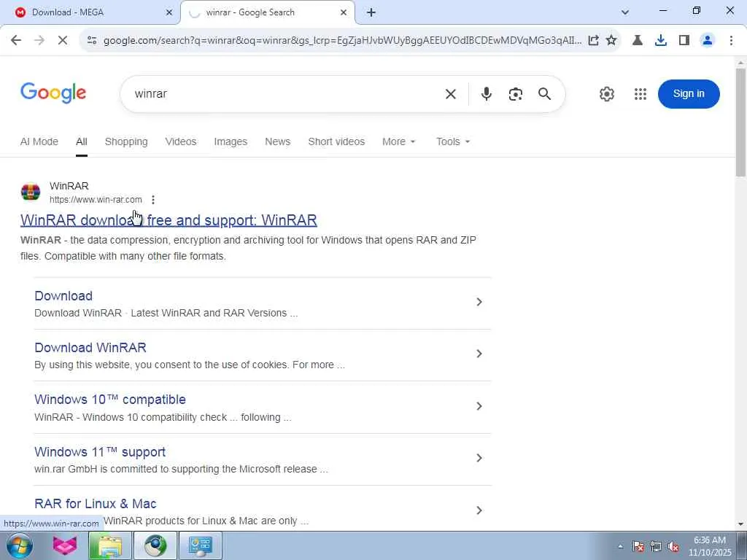Screen dimensions: 747x560
Task: Open a new tab with plus icon
Action: click(371, 12)
